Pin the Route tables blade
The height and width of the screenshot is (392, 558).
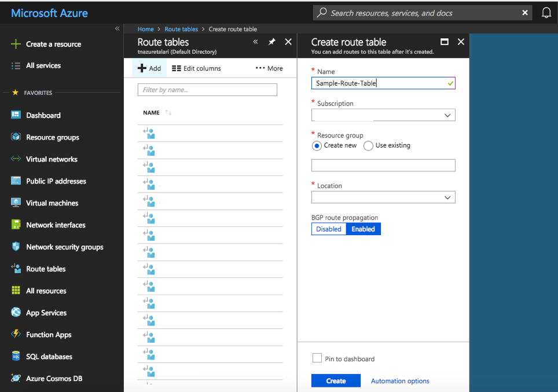click(271, 42)
